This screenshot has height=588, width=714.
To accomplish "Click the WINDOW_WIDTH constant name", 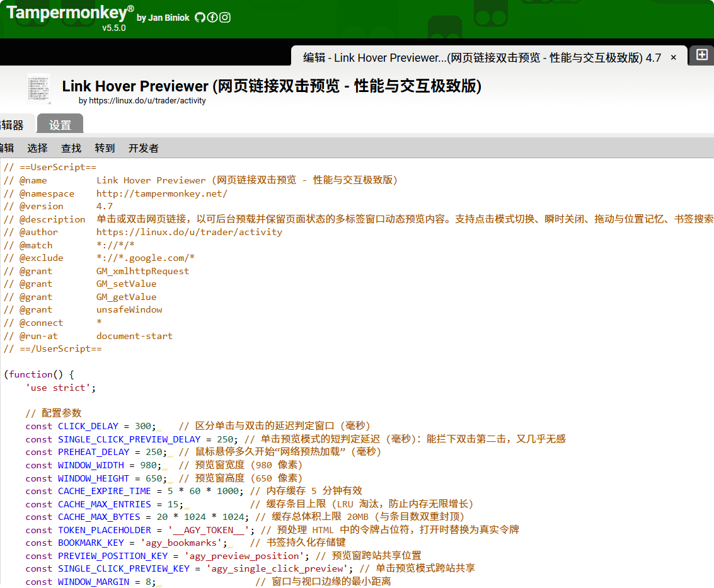I will (x=91, y=466).
